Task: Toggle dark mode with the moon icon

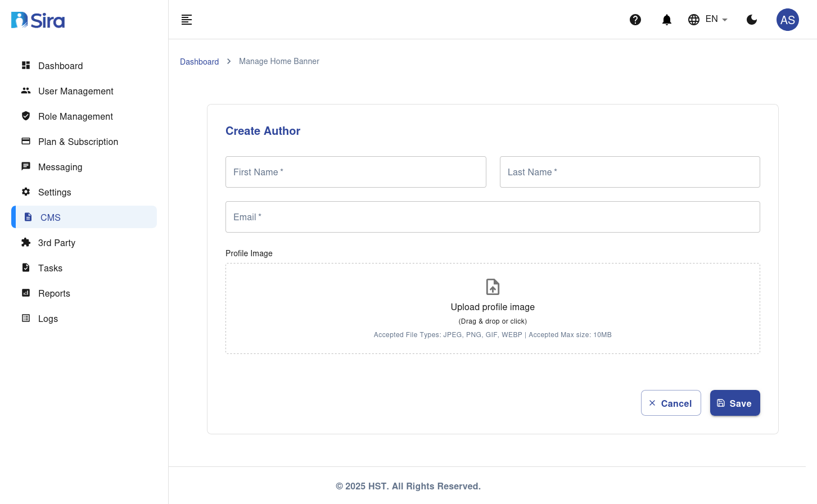Action: point(752,20)
